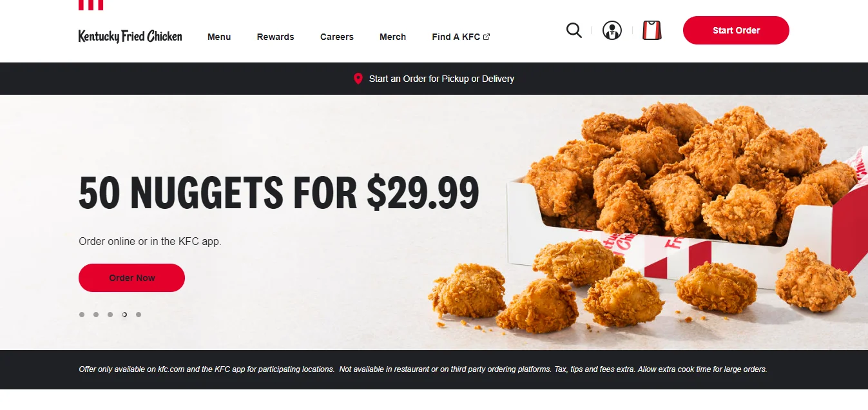Open the Find A KFC external link

coord(461,37)
